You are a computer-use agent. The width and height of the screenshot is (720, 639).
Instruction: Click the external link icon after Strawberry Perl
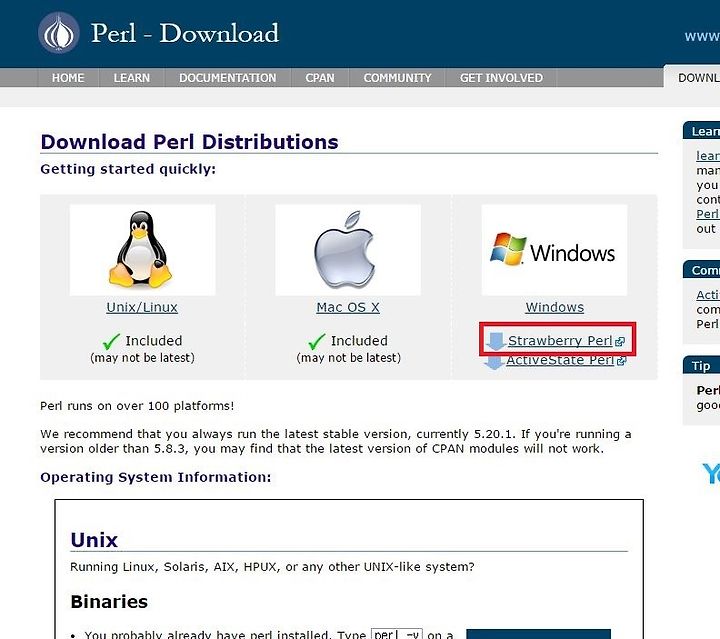tap(620, 342)
